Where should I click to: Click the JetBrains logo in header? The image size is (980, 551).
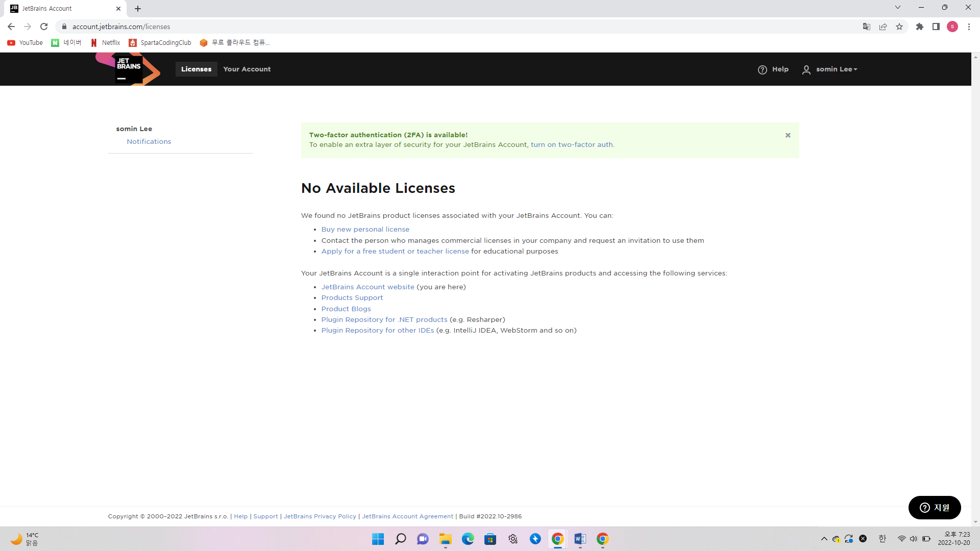(128, 69)
